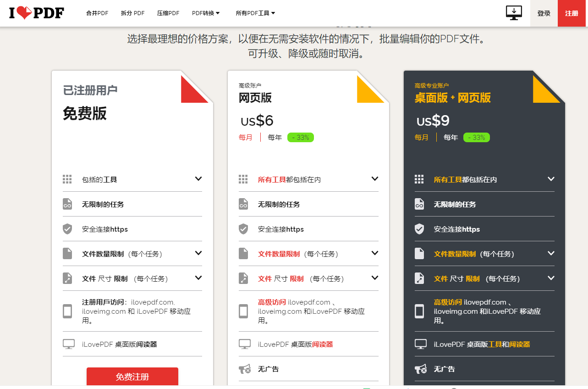Open 所有PDF工具 dropdown menu
Image resolution: width=588 pixels, height=389 pixels.
256,13
